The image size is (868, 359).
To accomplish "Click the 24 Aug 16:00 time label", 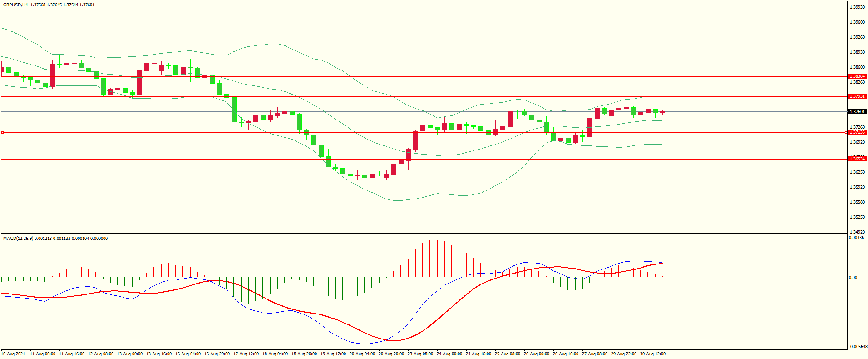I will (478, 354).
